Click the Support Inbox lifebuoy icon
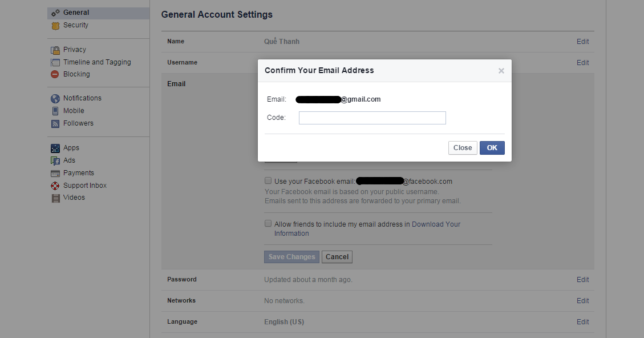Screen dimensions: 644x338 click(55, 186)
